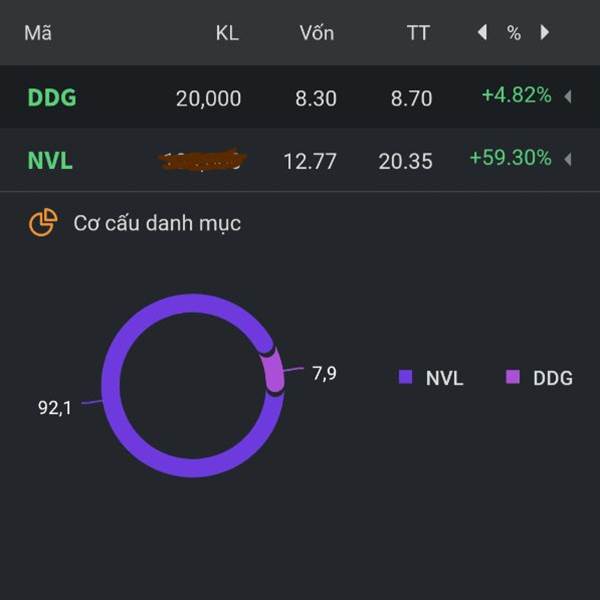This screenshot has width=600, height=600.
Task: Sort by the KL column header
Action: coord(227,33)
